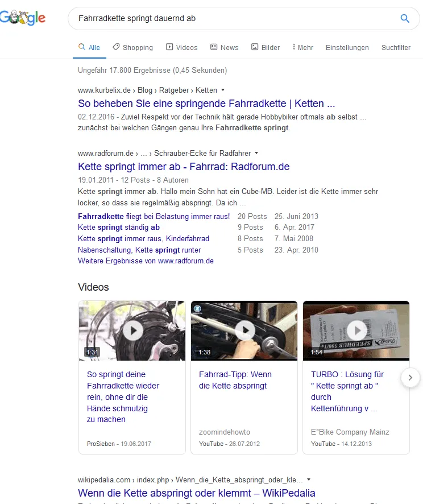Select the Alle results tab
The width and height of the screenshot is (423, 504).
89,47
